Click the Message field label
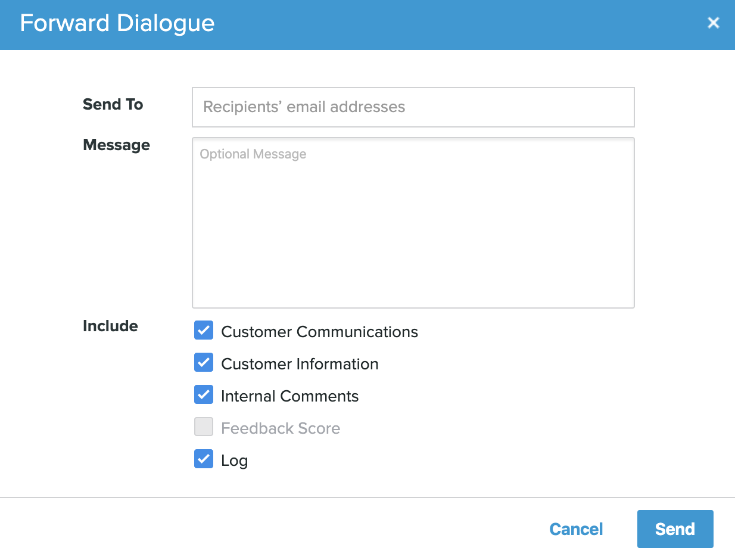 click(116, 145)
